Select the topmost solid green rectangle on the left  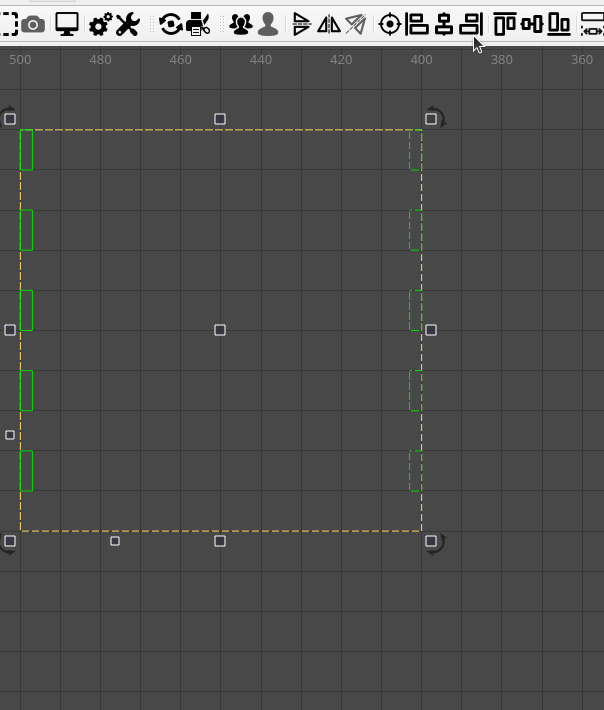point(27,150)
